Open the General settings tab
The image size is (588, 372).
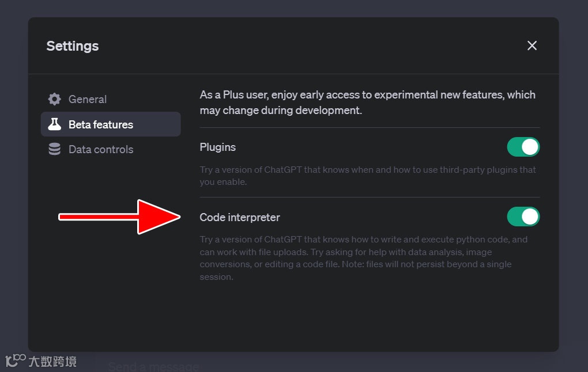(x=111, y=99)
